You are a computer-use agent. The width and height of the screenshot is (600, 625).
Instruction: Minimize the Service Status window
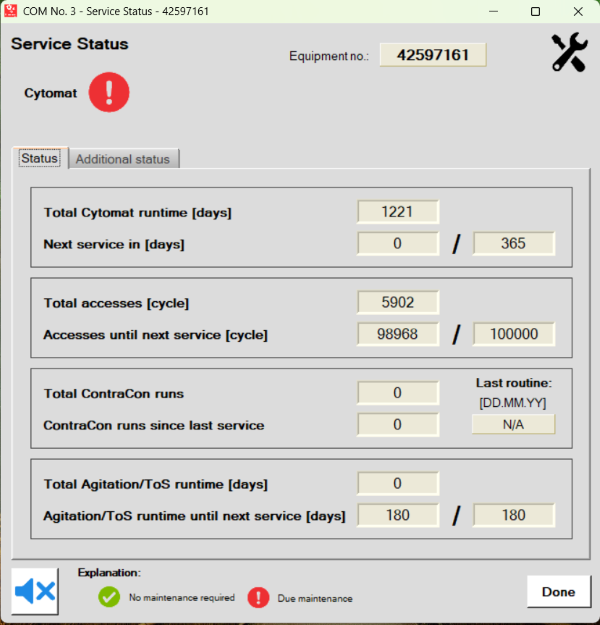click(490, 11)
